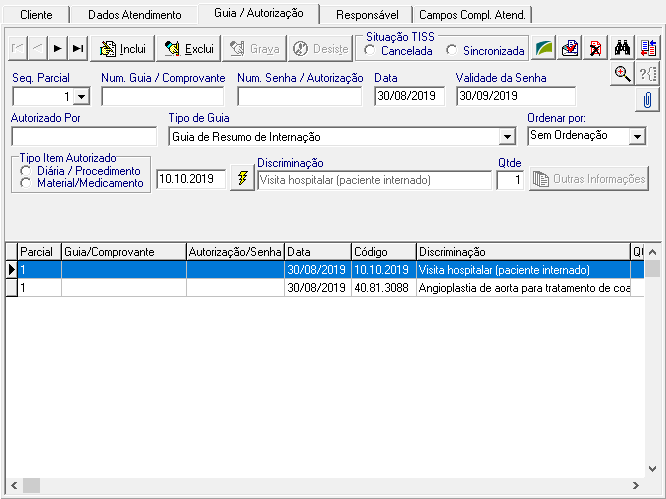Click the question mark braces icon

tap(648, 74)
